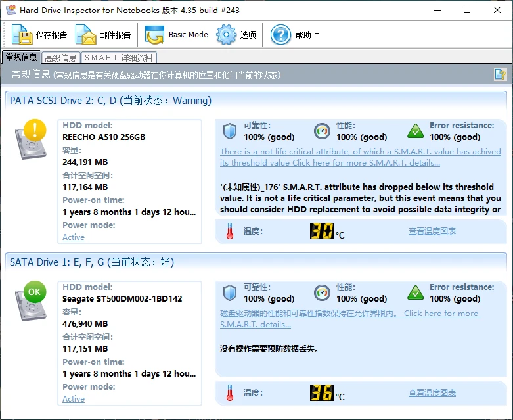Select the REECHO A510 256GB model text
Image resolution: width=513 pixels, height=420 pixels.
[x=104, y=137]
